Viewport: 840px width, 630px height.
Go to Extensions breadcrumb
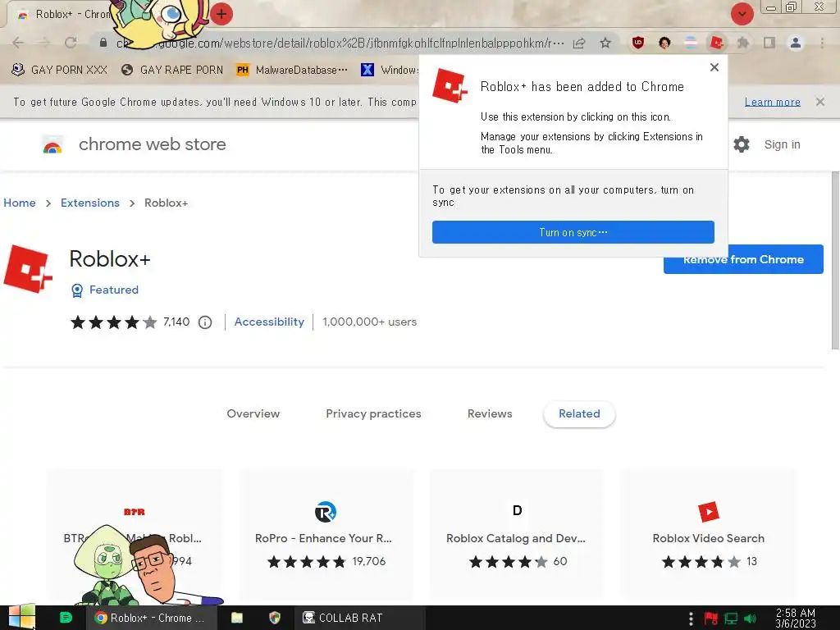click(x=90, y=203)
